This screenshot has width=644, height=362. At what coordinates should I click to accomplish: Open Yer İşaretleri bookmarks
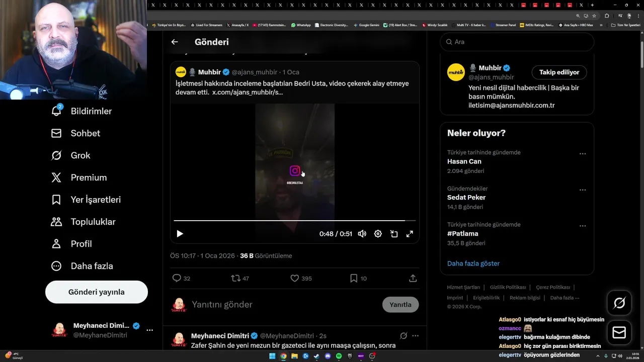86,200
